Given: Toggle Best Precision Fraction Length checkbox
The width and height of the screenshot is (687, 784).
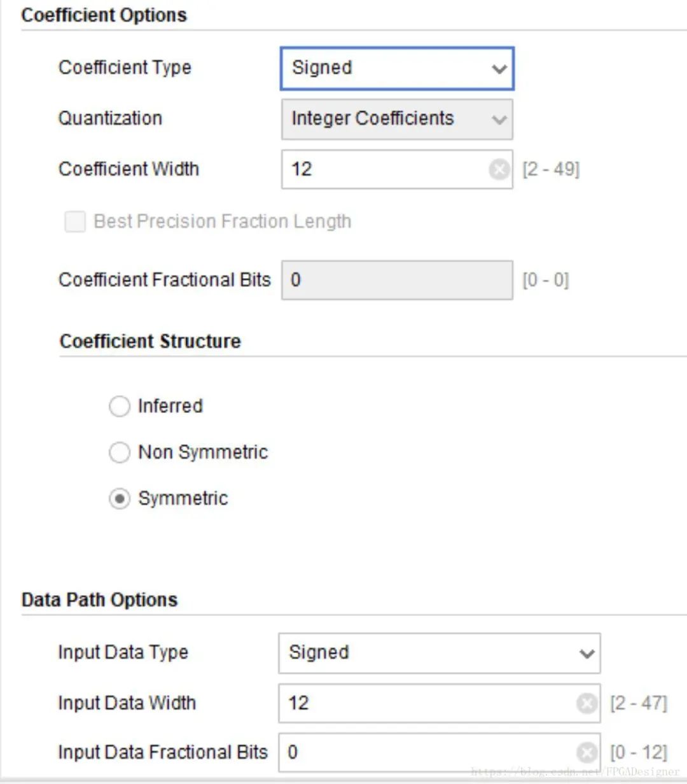Looking at the screenshot, I should click(75, 221).
